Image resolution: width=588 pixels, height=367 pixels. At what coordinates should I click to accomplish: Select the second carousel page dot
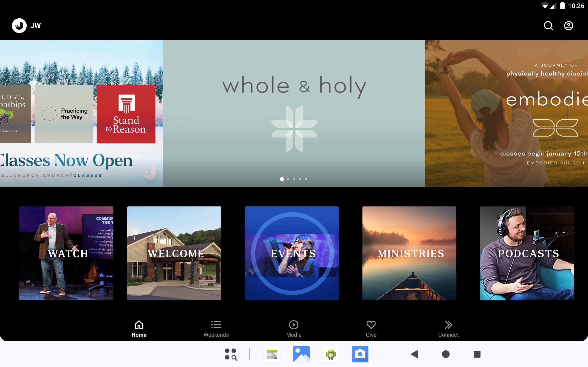288,179
